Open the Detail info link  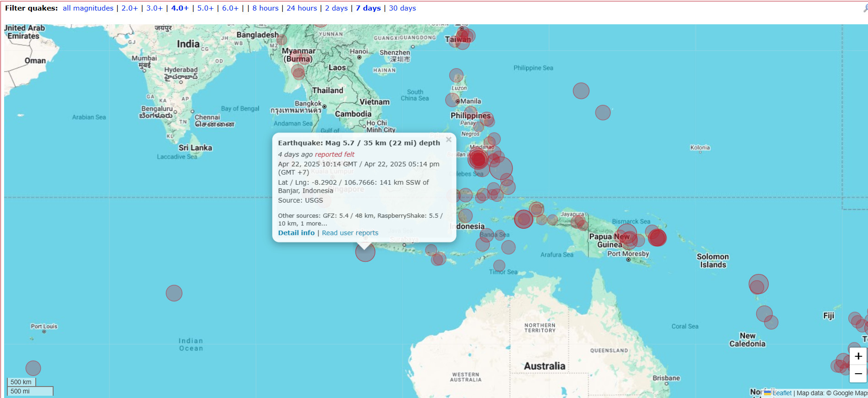296,233
